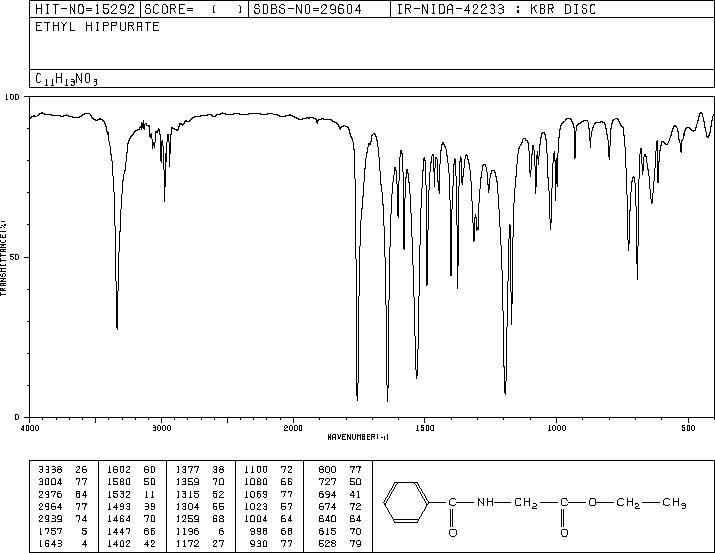Select the 1377 peak table entry
This screenshot has width=715, height=553.
click(200, 469)
